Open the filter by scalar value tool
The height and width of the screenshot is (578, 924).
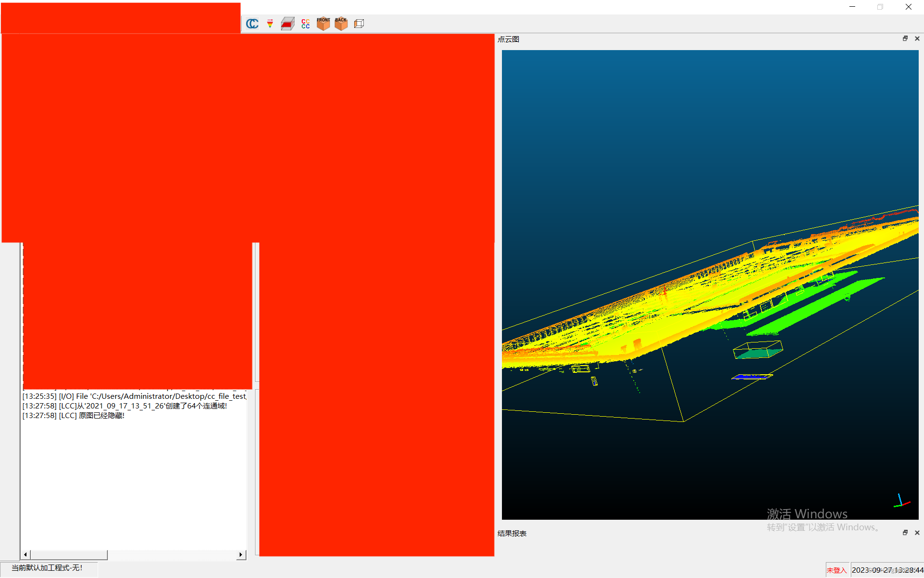click(x=270, y=24)
